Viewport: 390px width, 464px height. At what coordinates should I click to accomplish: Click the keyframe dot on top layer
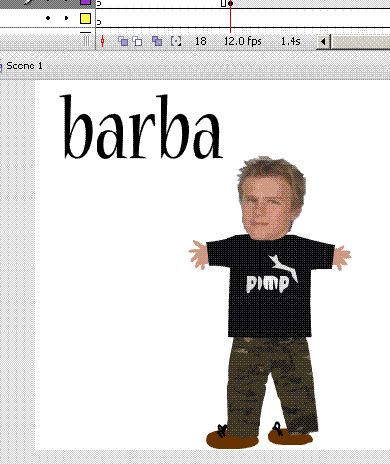(x=230, y=3)
